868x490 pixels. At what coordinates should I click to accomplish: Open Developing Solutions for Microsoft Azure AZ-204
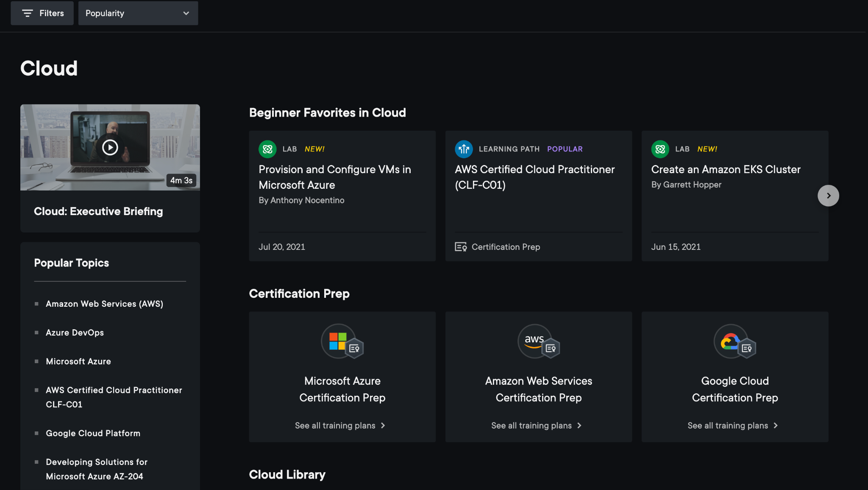point(97,469)
